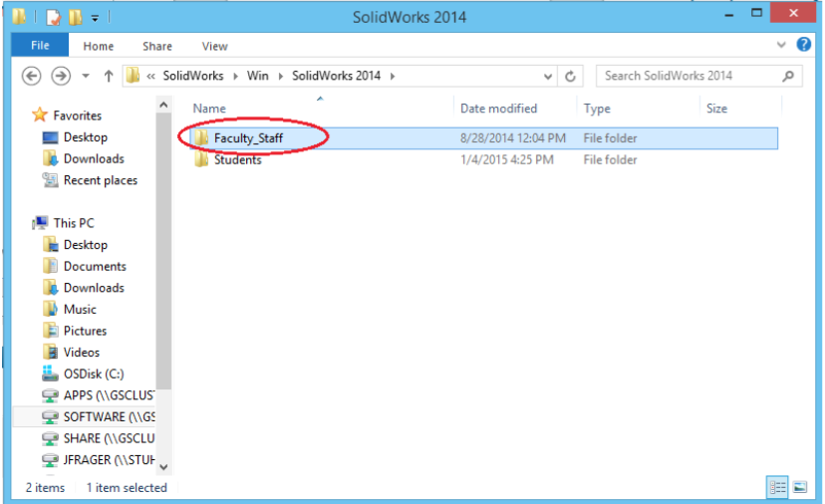825x504 pixels.
Task: Click the Forward navigation arrow
Action: 61,76
